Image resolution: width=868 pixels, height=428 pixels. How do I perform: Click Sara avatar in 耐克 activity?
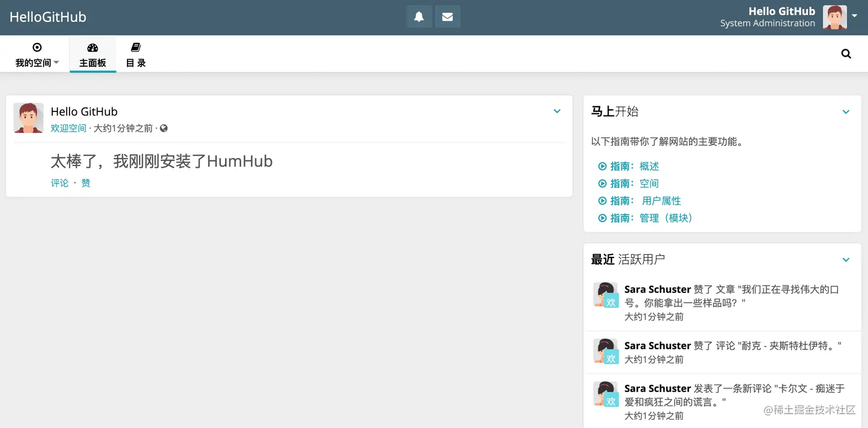click(605, 350)
